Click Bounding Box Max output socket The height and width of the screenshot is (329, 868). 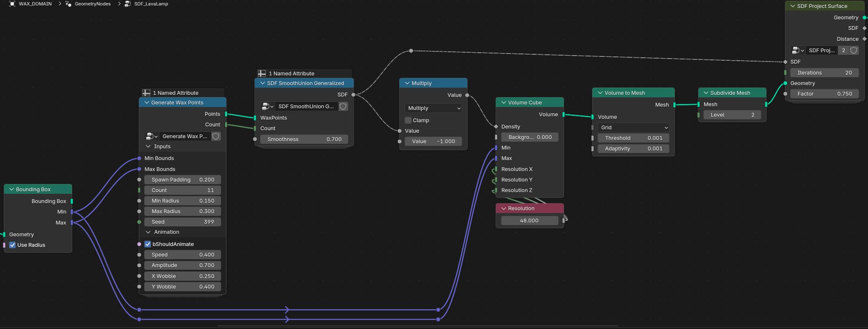72,222
